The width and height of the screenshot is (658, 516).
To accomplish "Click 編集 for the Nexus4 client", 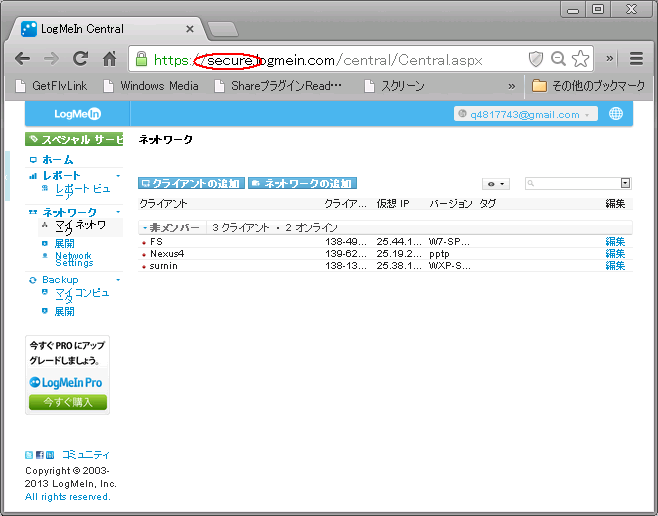I will pos(615,254).
